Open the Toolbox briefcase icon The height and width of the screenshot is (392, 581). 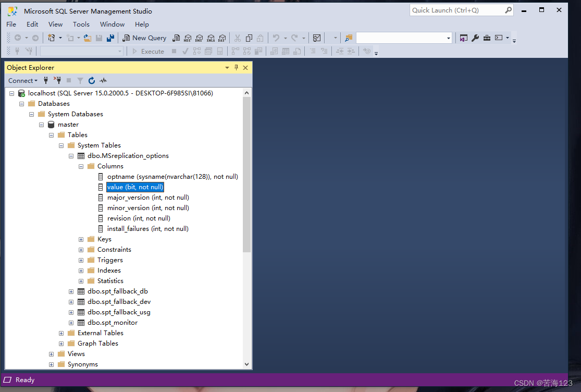click(x=487, y=38)
